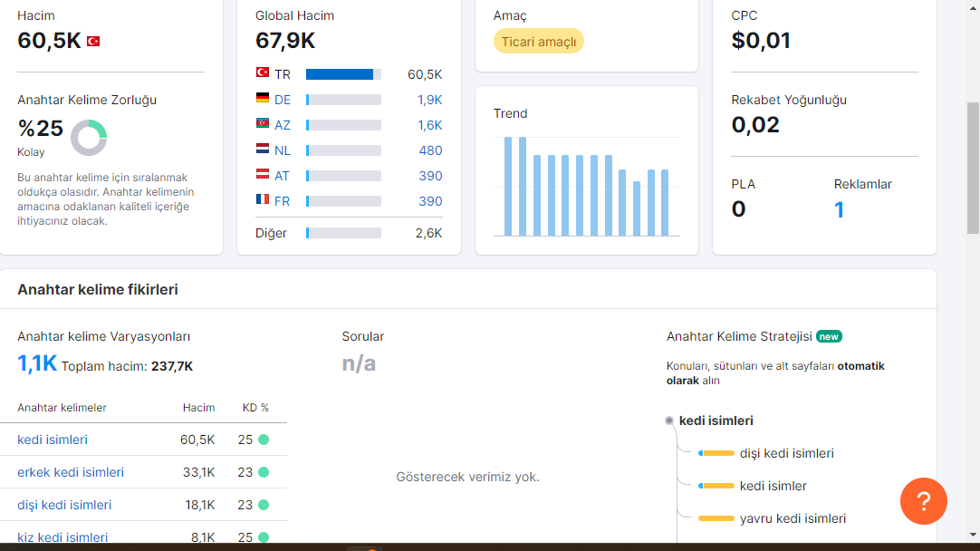
Task: Click the CPC value $0,01
Action: [x=761, y=41]
